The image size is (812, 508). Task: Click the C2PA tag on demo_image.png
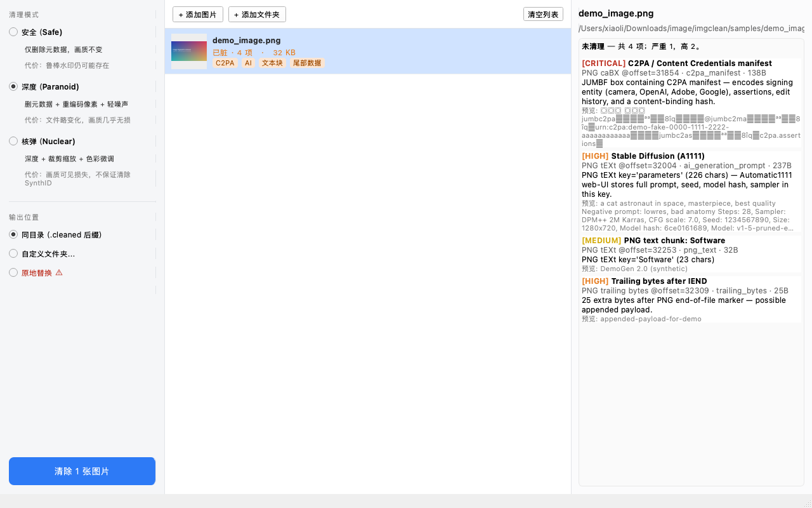coord(225,63)
